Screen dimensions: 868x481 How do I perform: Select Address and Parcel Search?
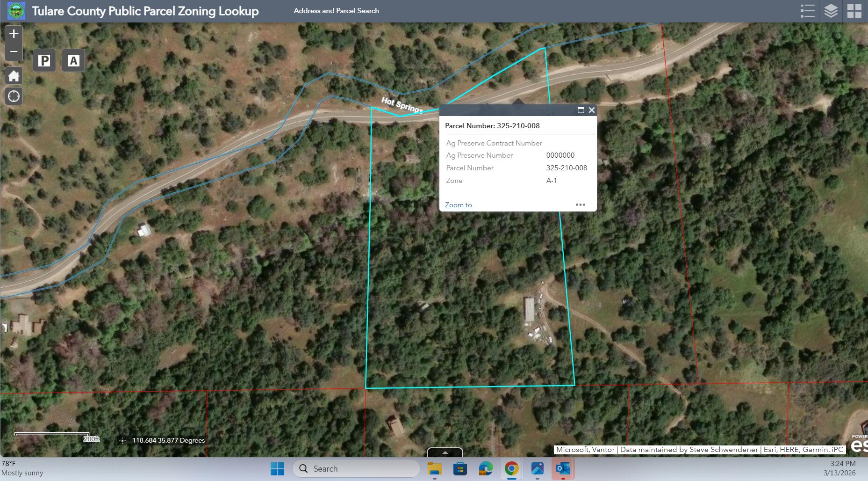point(336,10)
